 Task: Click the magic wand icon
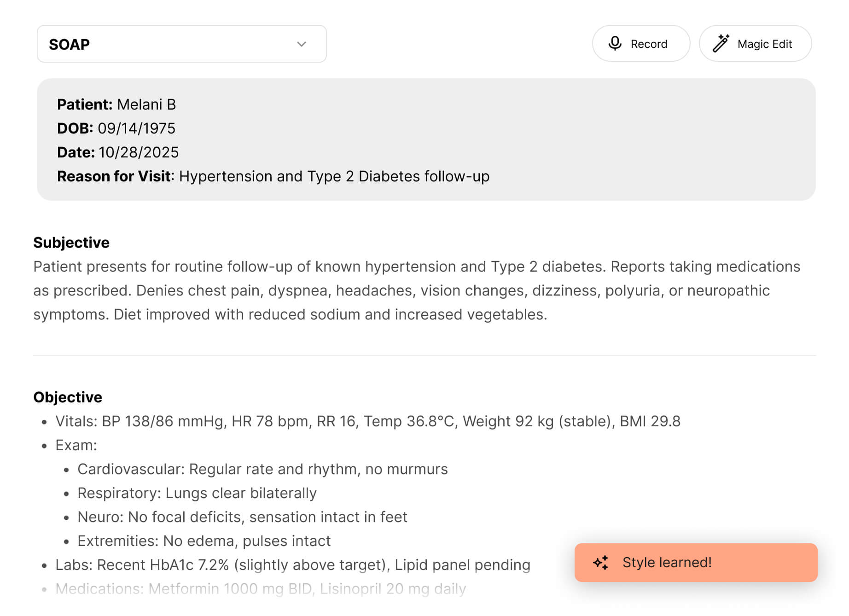pos(721,43)
